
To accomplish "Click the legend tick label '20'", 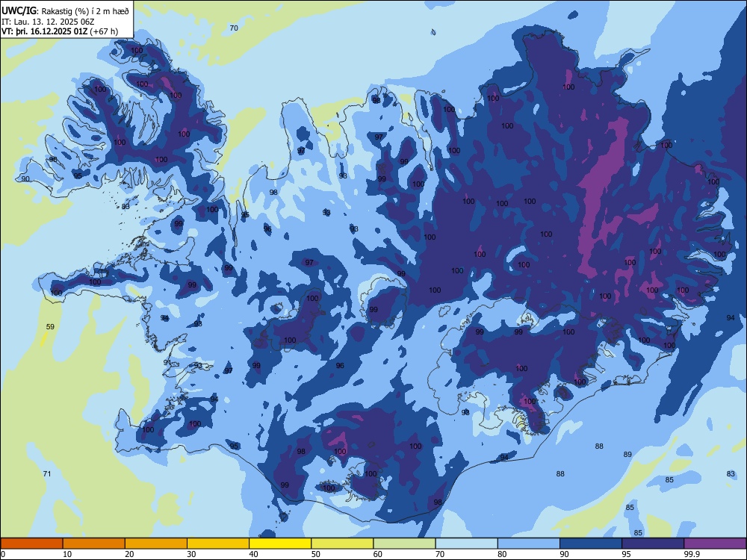I will 129,554.
